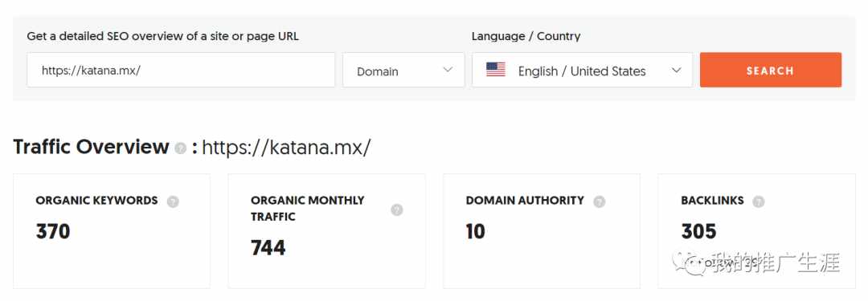Select the Organic Keywords 370 card

(111, 230)
